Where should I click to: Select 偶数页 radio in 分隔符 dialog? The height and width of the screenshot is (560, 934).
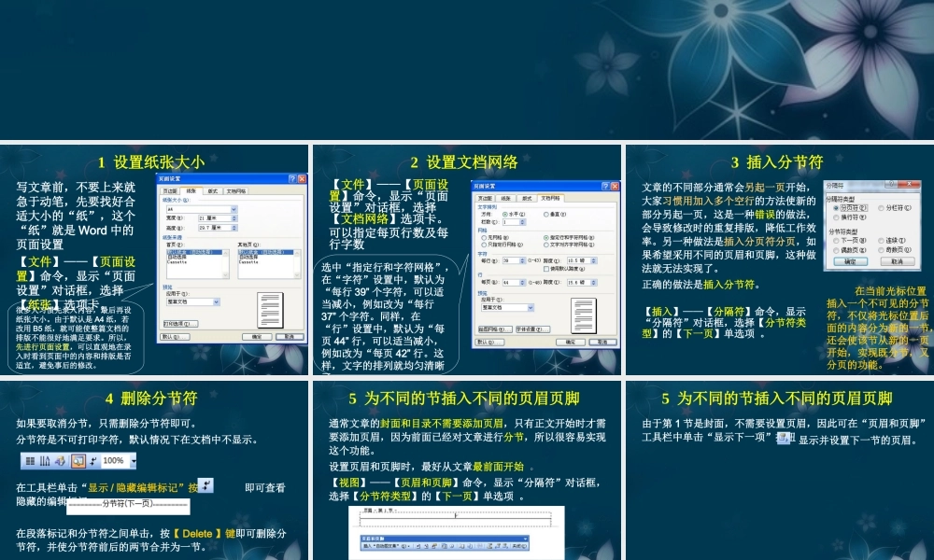[x=836, y=250]
